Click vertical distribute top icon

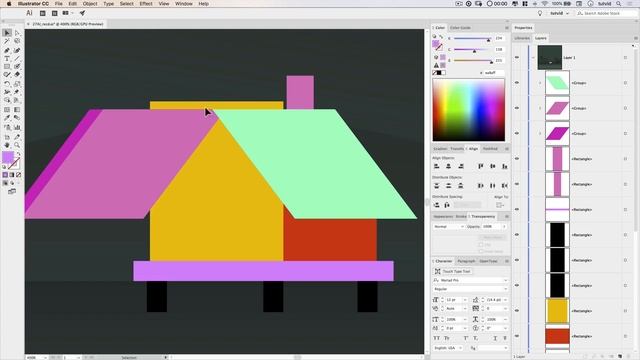437,186
